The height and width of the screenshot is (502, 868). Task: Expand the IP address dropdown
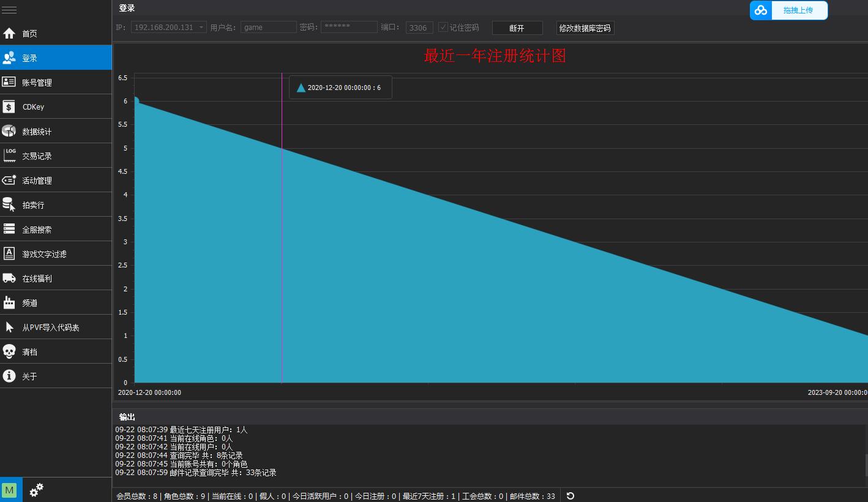(201, 28)
